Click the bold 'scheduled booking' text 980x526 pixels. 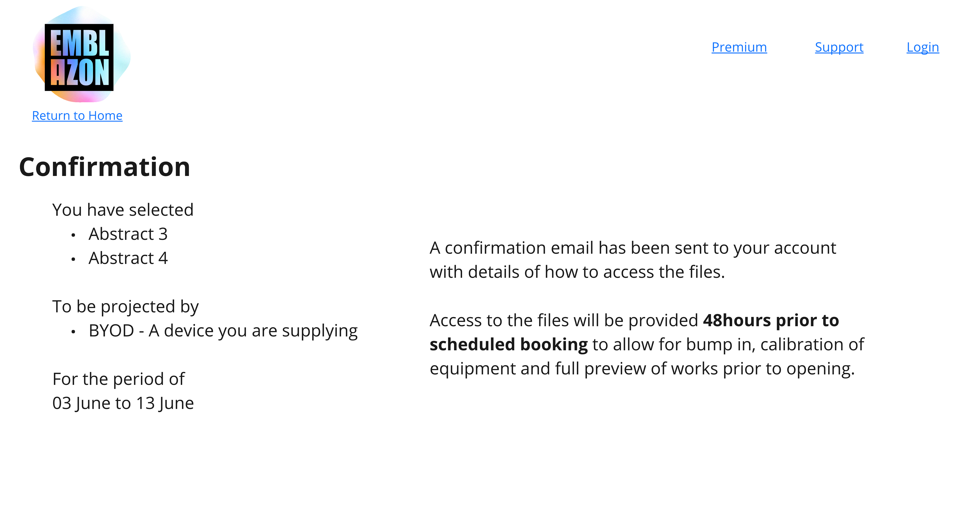coord(509,345)
